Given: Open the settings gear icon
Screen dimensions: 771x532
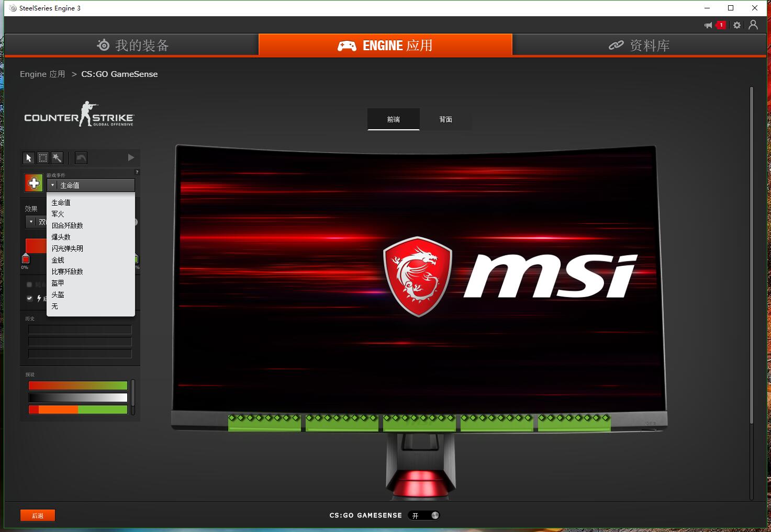Looking at the screenshot, I should pyautogui.click(x=737, y=25).
